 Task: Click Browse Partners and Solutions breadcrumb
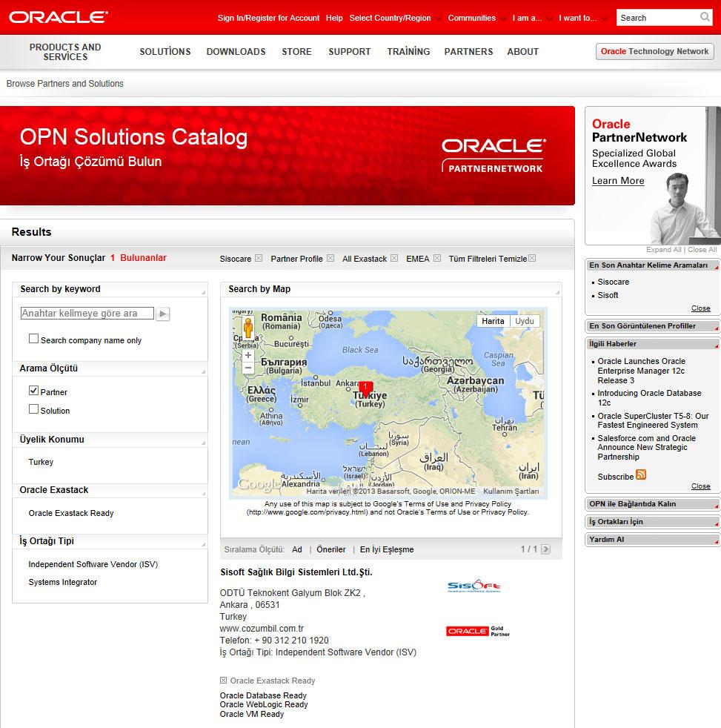click(65, 84)
